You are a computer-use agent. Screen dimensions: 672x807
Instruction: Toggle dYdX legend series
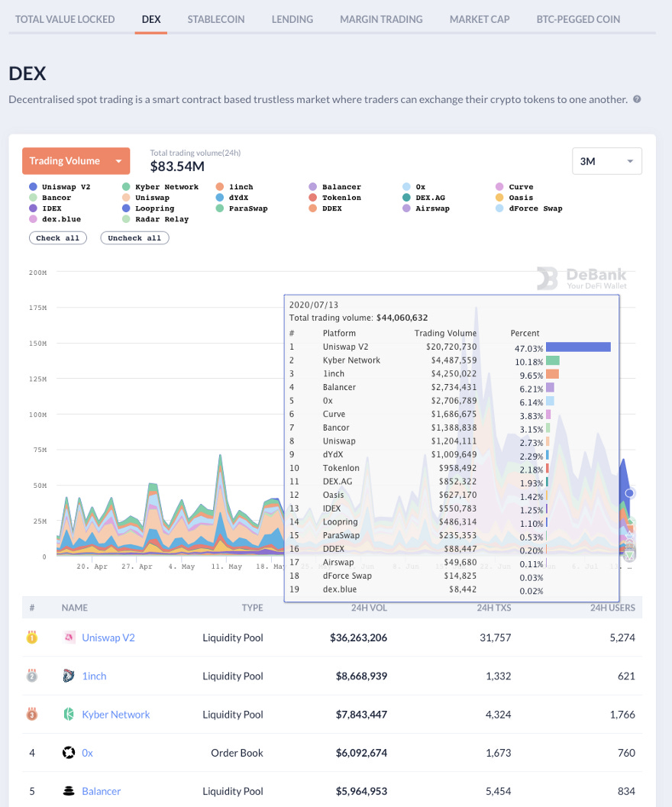(x=231, y=198)
